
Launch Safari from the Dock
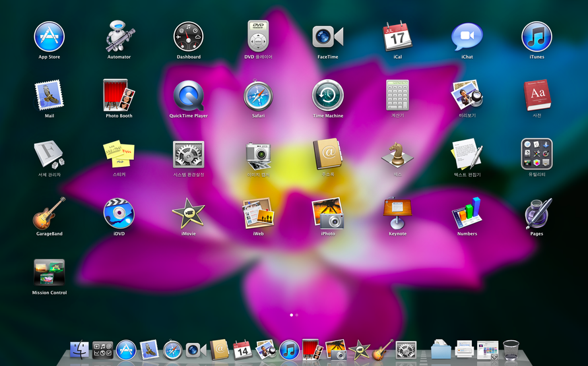(172, 351)
